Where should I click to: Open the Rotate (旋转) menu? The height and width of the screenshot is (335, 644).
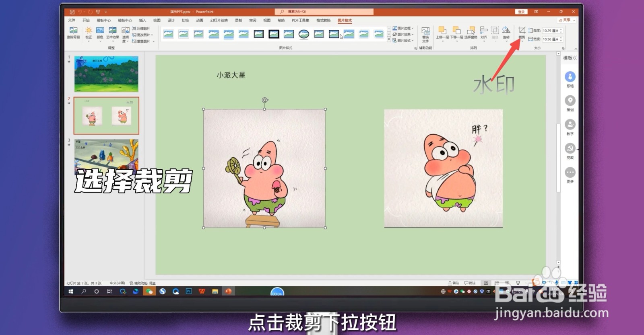[x=506, y=33]
